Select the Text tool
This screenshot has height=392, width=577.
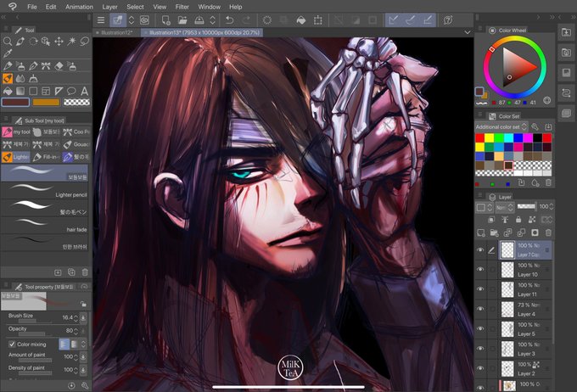pyautogui.click(x=85, y=91)
